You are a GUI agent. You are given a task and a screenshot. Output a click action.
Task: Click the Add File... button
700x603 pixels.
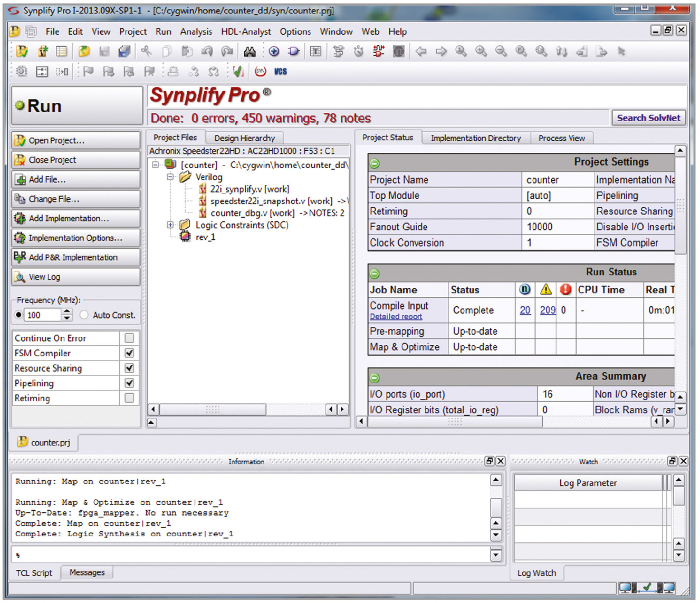point(76,179)
